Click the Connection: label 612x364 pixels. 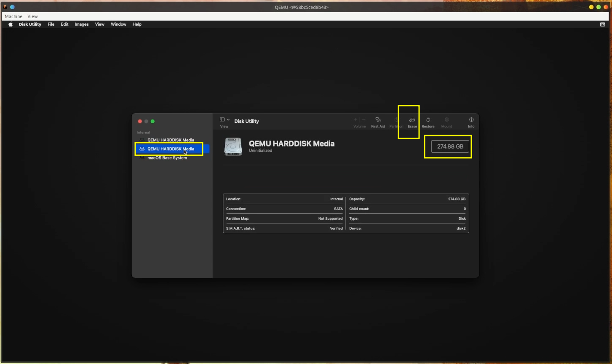coord(236,209)
